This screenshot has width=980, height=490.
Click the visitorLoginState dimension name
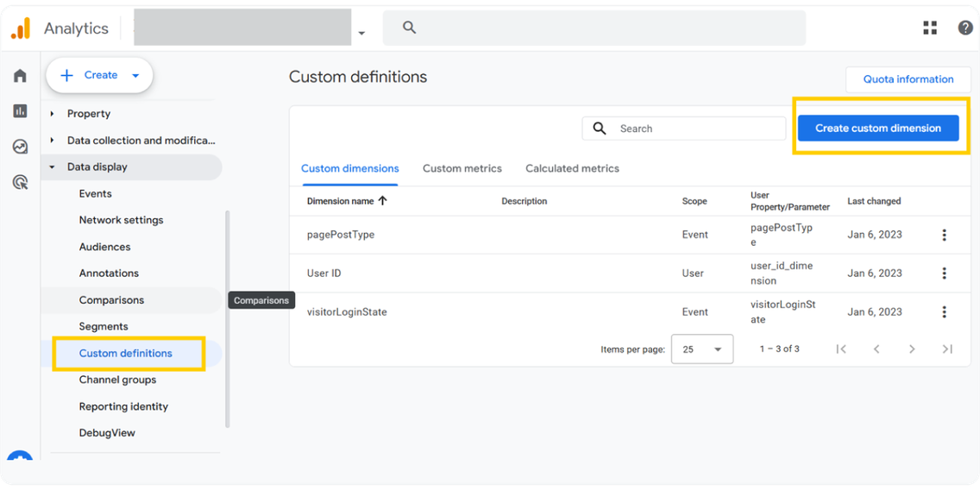[347, 312]
